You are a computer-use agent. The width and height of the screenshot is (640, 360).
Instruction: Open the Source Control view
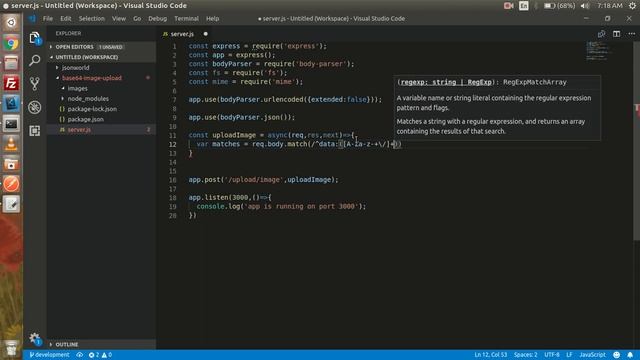pos(35,84)
